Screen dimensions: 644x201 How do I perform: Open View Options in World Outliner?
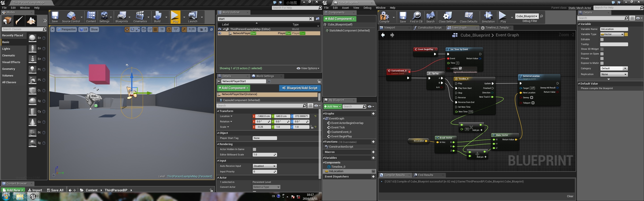(x=308, y=68)
